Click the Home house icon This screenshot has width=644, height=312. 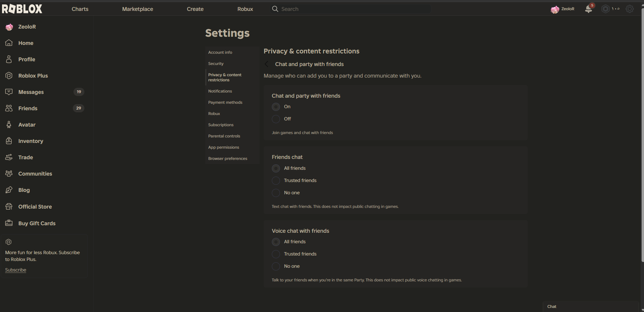point(9,43)
